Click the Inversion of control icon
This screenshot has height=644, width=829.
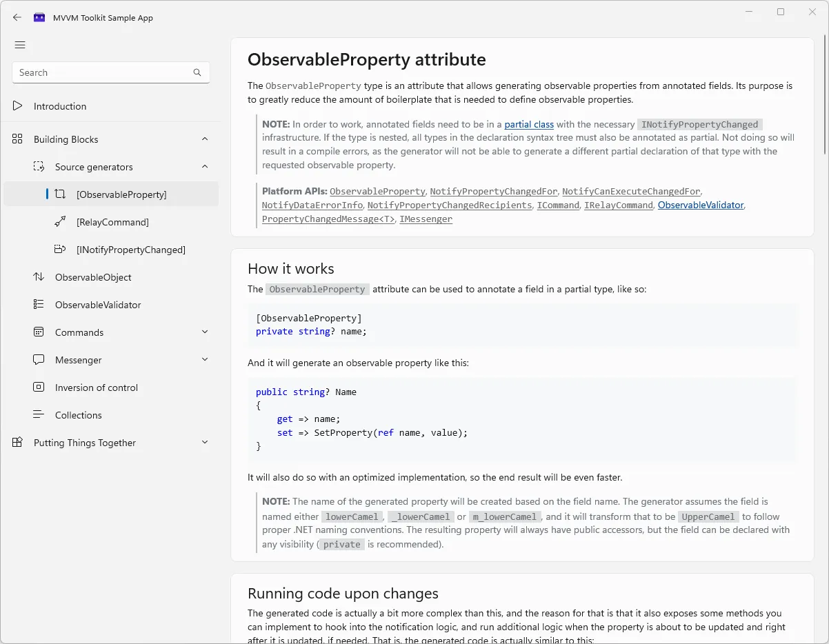39,388
